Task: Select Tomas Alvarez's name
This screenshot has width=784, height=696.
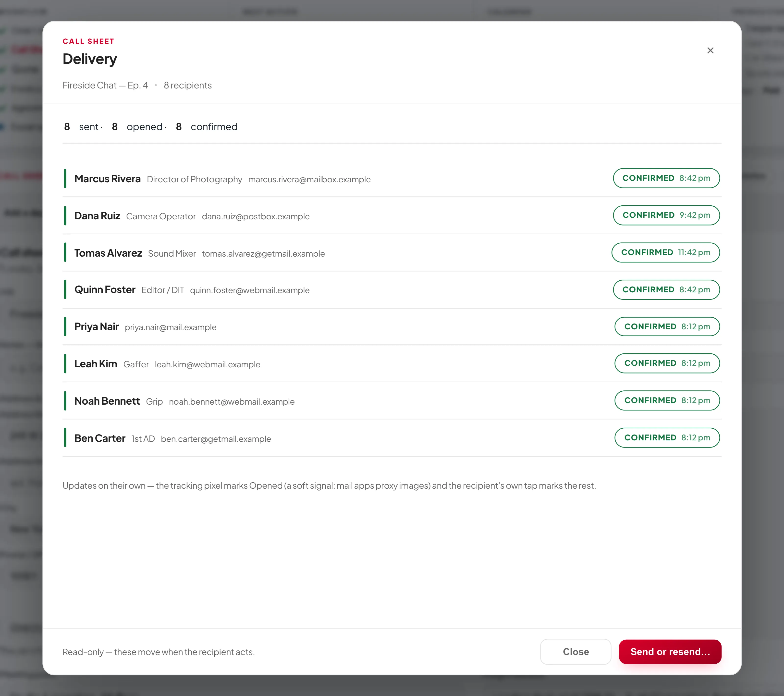Action: click(108, 253)
